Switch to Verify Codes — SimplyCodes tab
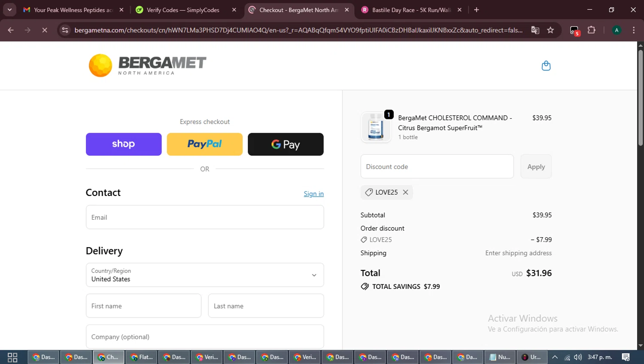644x364 pixels. point(182,10)
